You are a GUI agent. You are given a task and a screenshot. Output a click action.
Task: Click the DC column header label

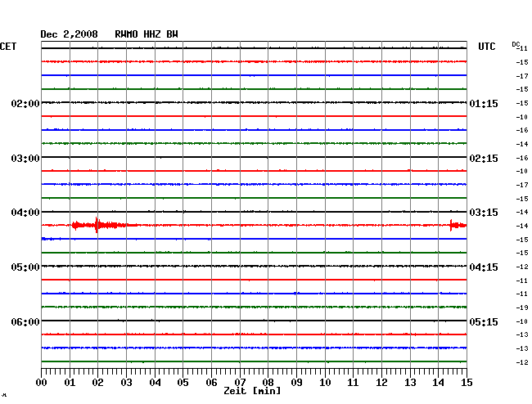pos(516,44)
